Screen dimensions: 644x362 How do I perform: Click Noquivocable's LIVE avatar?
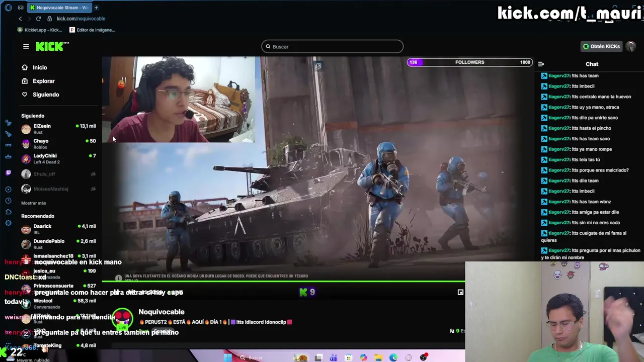[123, 319]
